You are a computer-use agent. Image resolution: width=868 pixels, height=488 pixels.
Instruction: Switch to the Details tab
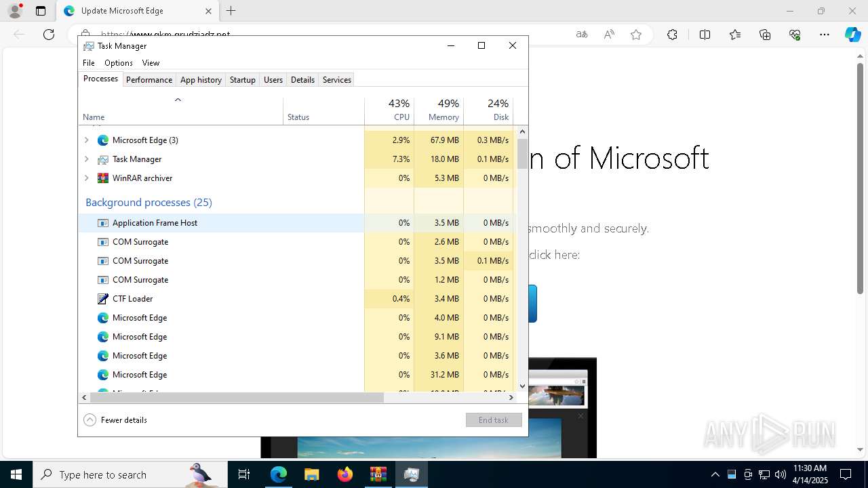pos(302,80)
